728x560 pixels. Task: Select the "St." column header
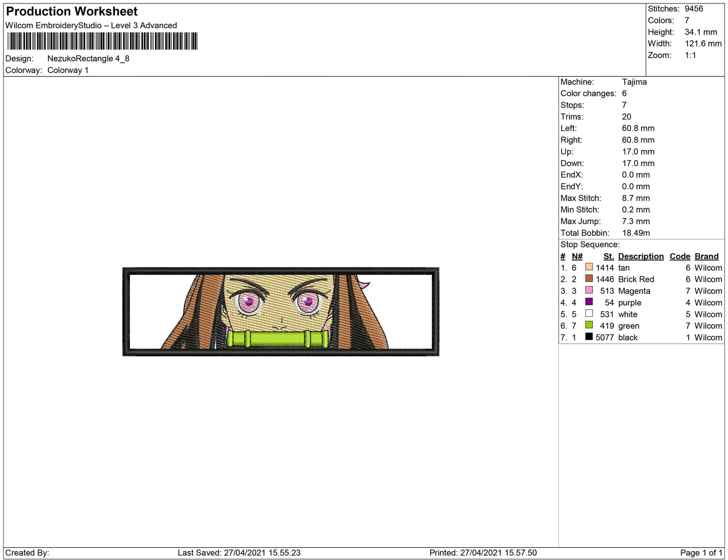point(609,256)
